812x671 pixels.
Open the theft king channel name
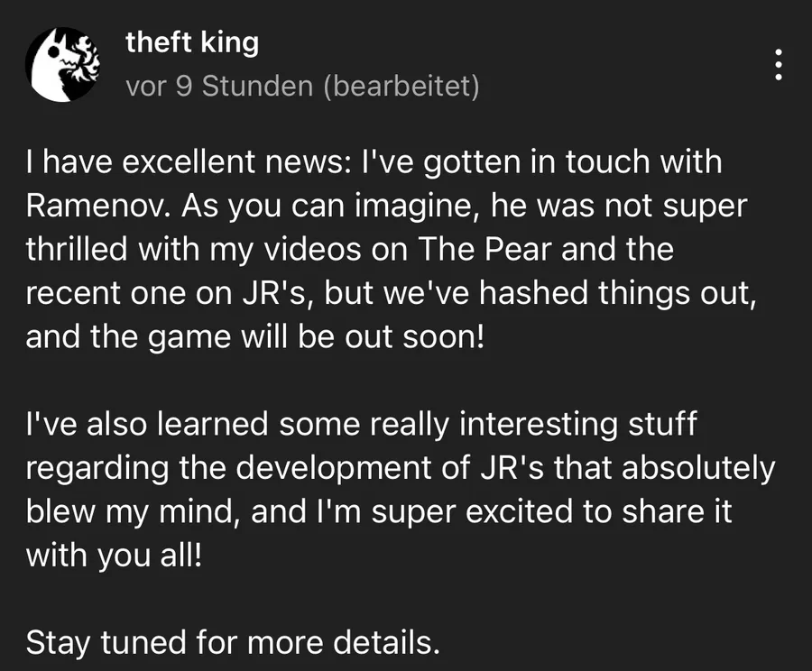coord(191,42)
